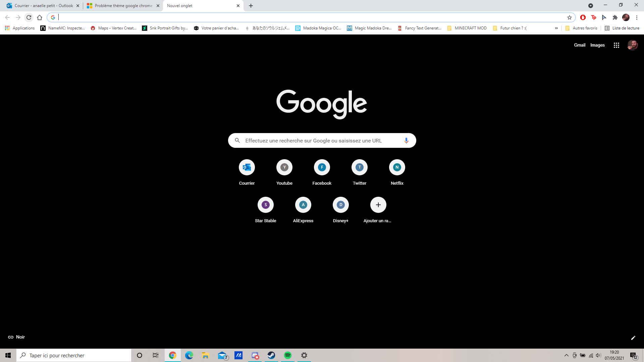Screen dimensions: 644x362
Task: Open the Google apps grid
Action: [x=616, y=45]
